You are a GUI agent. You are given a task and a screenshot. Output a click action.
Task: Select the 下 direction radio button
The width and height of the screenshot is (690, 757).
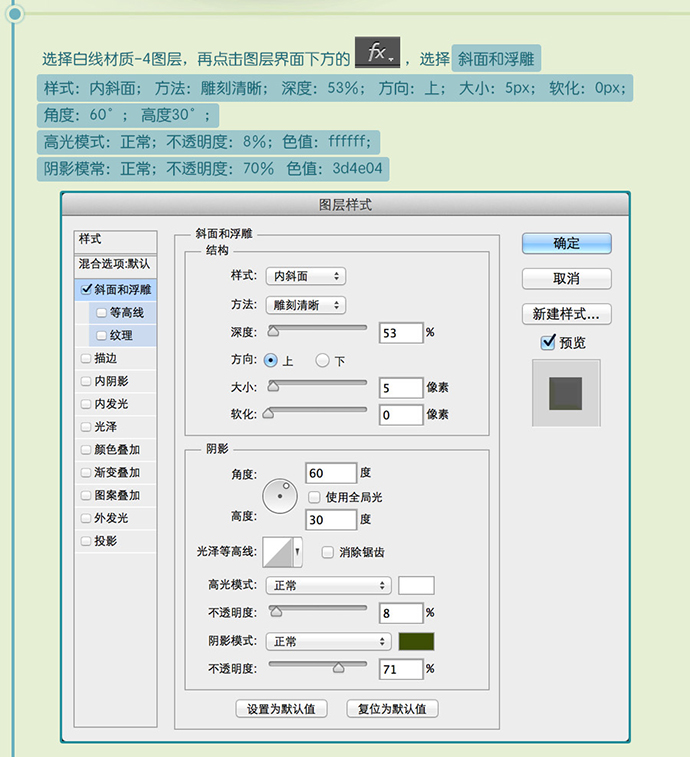(x=322, y=360)
